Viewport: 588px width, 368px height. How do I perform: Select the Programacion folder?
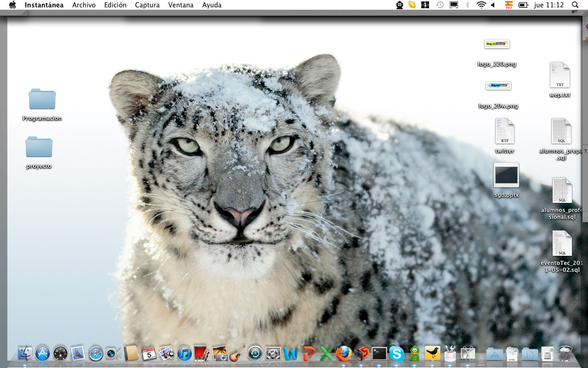point(42,99)
